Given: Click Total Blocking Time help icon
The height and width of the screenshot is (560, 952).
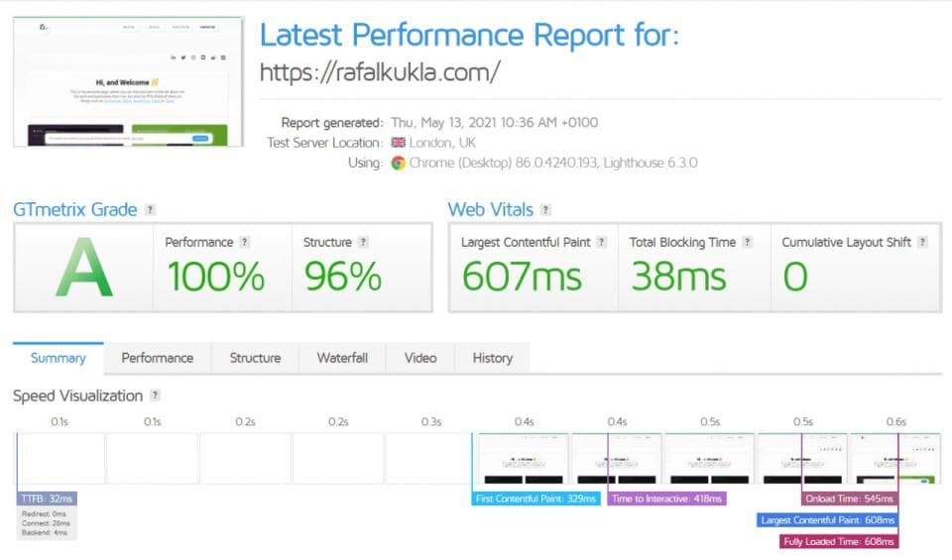Looking at the screenshot, I should (x=748, y=242).
